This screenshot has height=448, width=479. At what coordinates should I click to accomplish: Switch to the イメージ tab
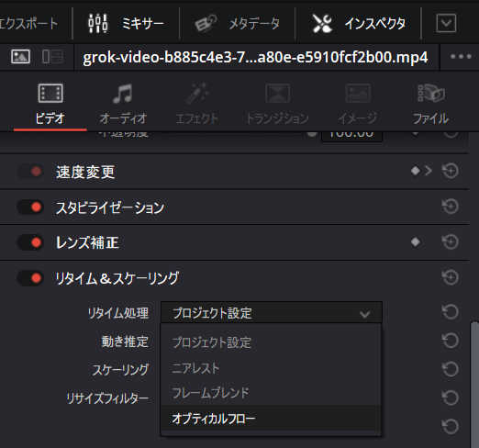358,105
